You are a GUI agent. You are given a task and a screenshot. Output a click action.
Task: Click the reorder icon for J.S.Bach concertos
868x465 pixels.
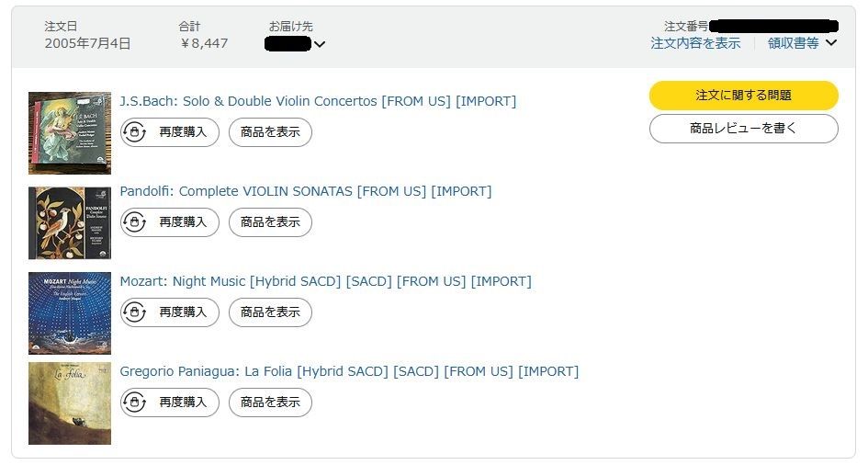135,132
